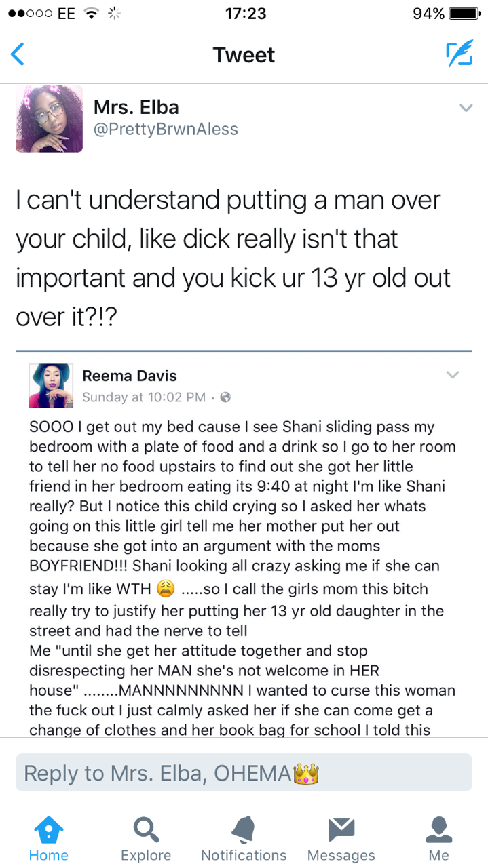Expand the tweet options chevron
This screenshot has height=868, width=488.
click(466, 108)
